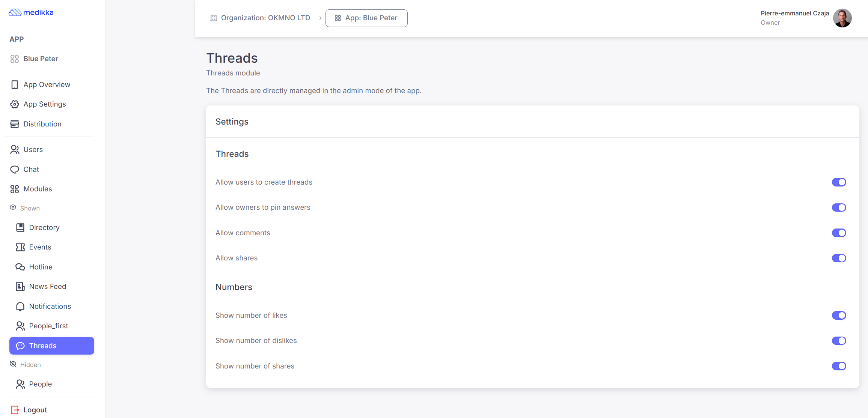
Task: Open Distribution via its storefront icon
Action: (15, 124)
